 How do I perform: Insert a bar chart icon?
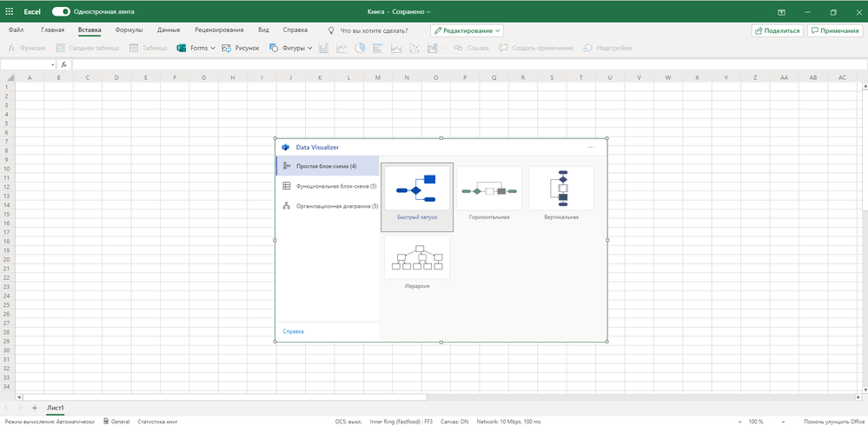378,48
